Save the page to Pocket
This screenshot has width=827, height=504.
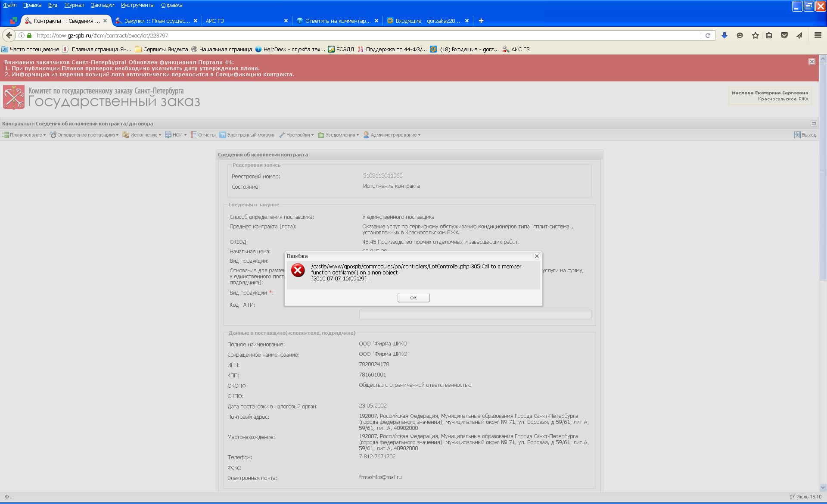pos(784,35)
